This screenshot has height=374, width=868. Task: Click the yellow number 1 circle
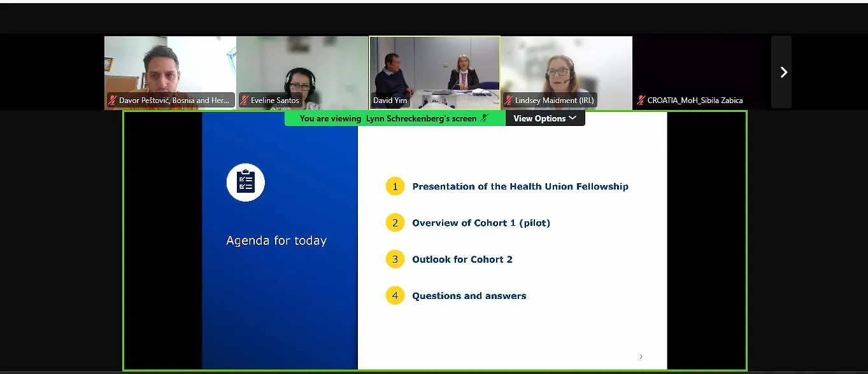click(x=395, y=186)
